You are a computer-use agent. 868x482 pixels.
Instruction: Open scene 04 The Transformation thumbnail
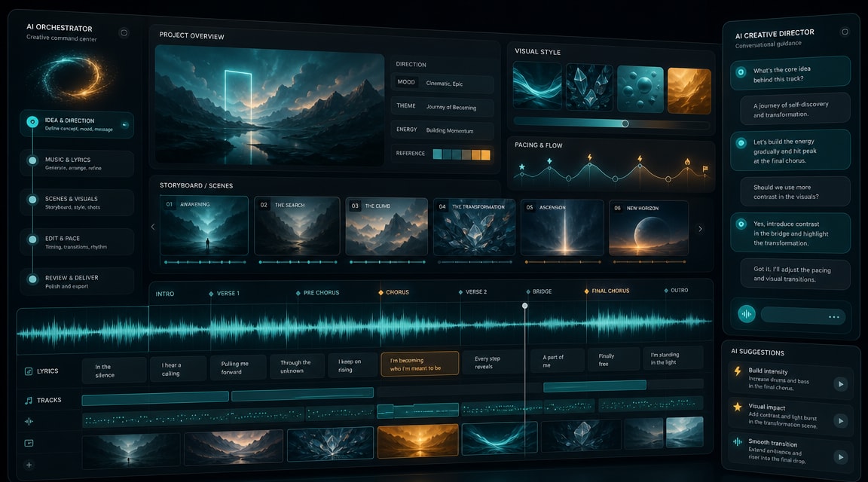point(475,227)
